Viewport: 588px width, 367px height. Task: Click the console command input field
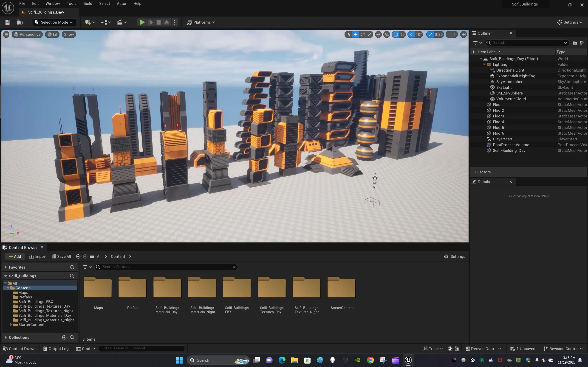142,348
